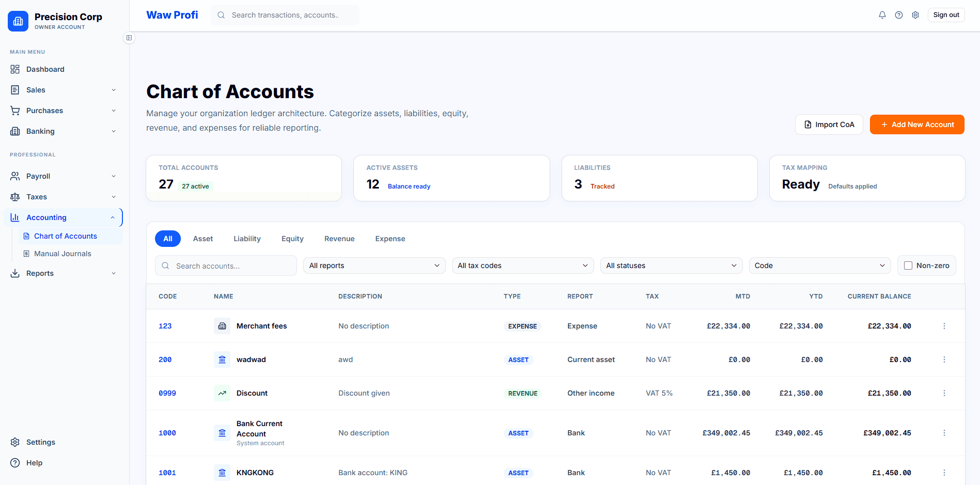Click the Sales receipt icon in sidebar
The image size is (980, 485).
click(x=15, y=90)
